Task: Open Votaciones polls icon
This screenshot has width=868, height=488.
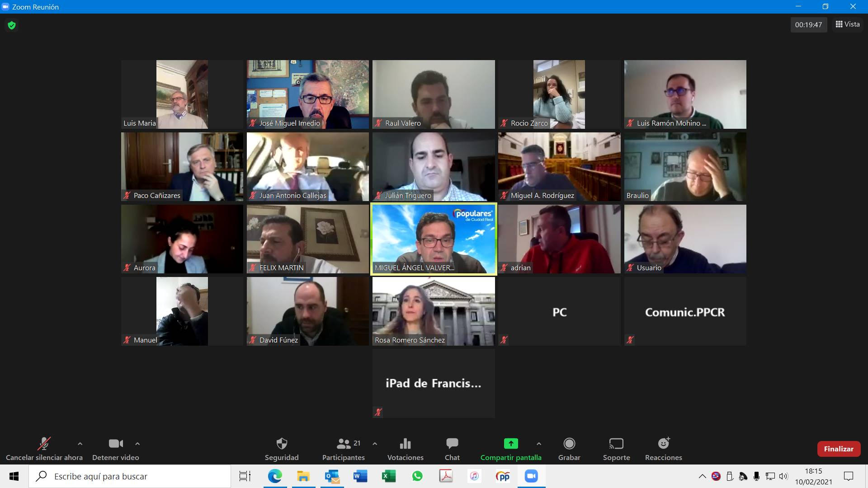Action: pyautogui.click(x=405, y=444)
